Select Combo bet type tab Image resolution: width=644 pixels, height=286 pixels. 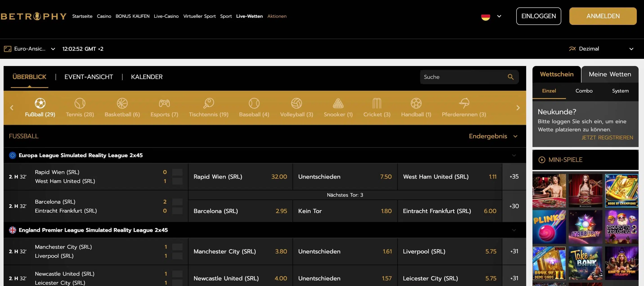584,91
